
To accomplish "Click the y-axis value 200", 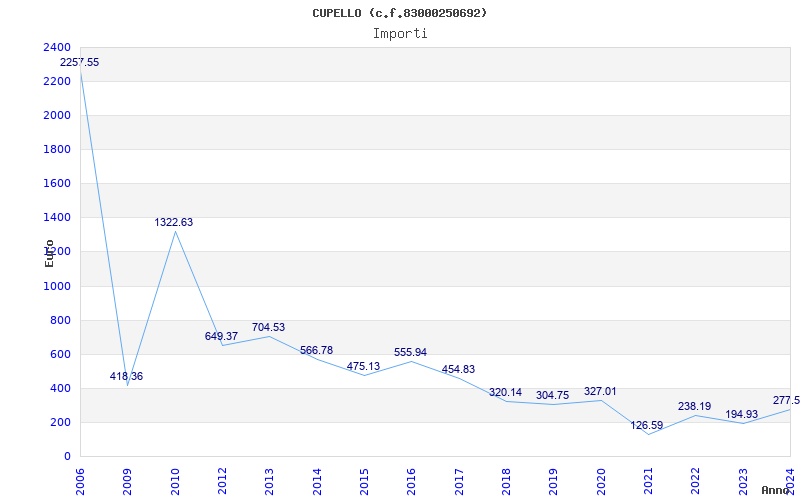I will 61,422.
